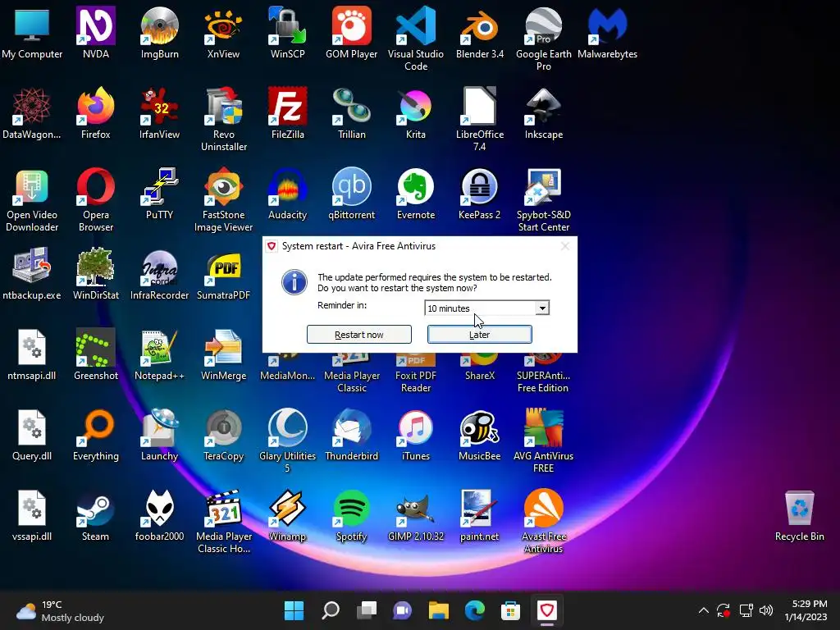Open Spybot-S&D Start Center shortcut
This screenshot has width=840, height=630.
544,199
